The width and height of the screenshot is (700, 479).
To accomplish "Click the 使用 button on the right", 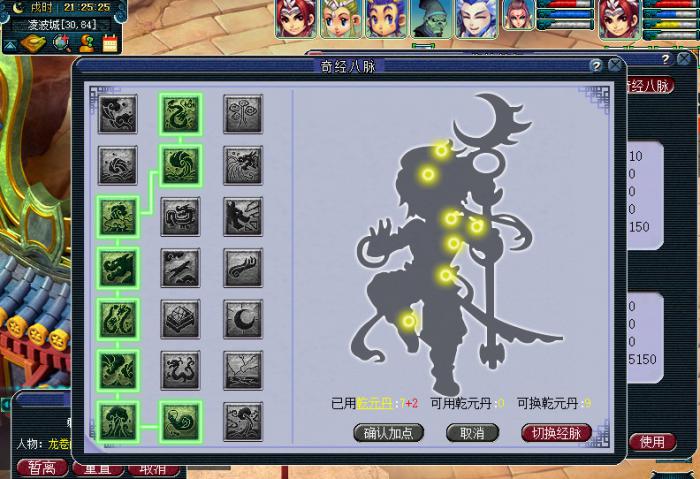I will tap(652, 442).
